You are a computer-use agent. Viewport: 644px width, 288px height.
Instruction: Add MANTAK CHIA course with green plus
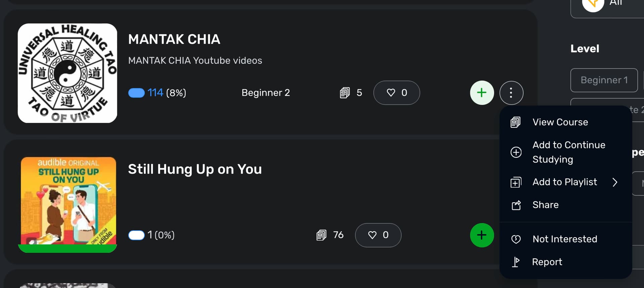click(482, 93)
